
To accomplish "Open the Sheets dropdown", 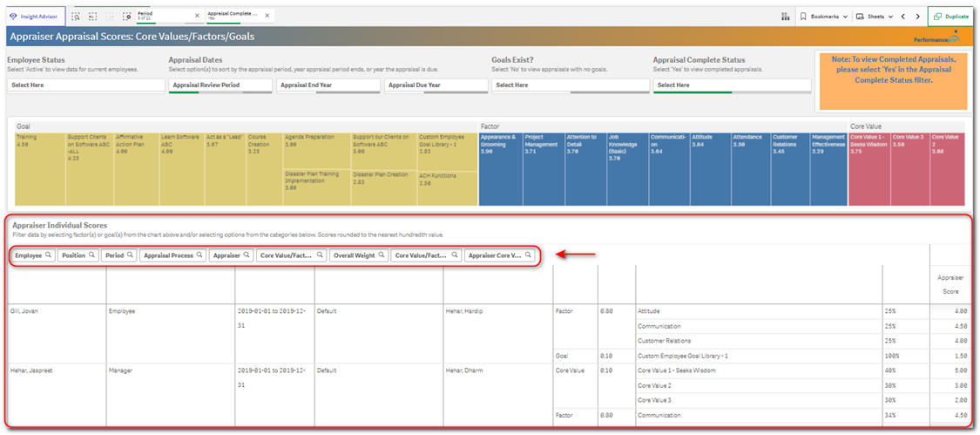I will click(875, 17).
